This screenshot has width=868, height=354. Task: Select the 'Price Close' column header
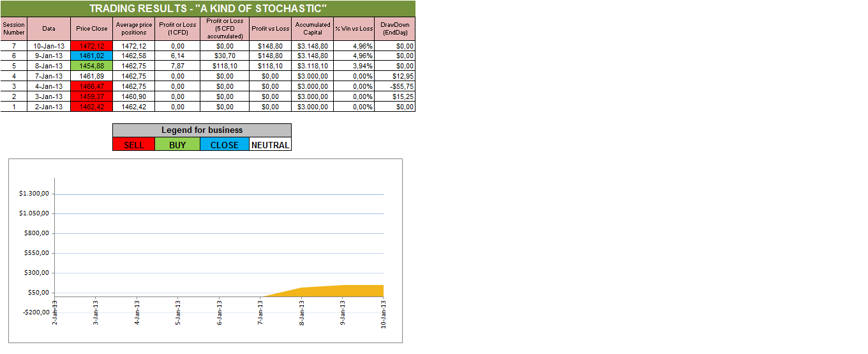tap(92, 29)
